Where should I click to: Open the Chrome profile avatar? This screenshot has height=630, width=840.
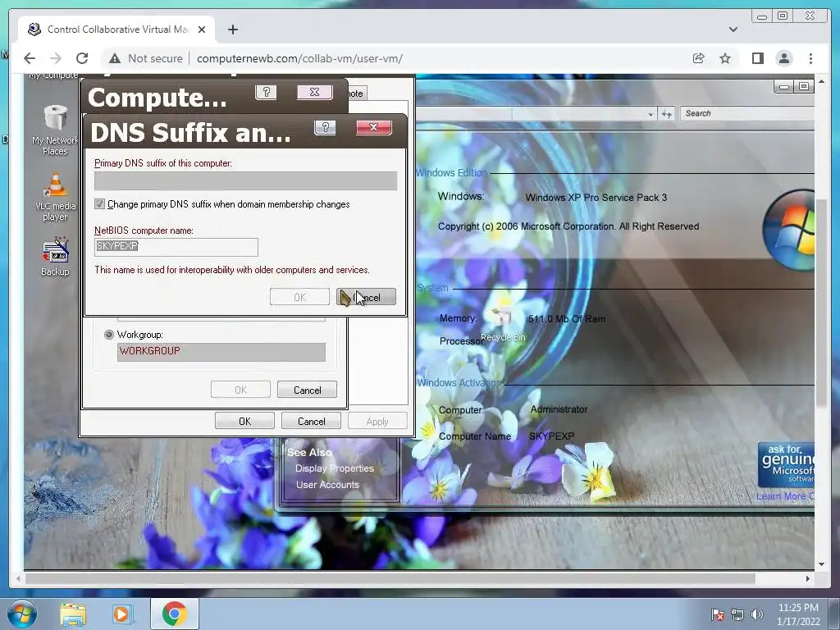(x=783, y=58)
